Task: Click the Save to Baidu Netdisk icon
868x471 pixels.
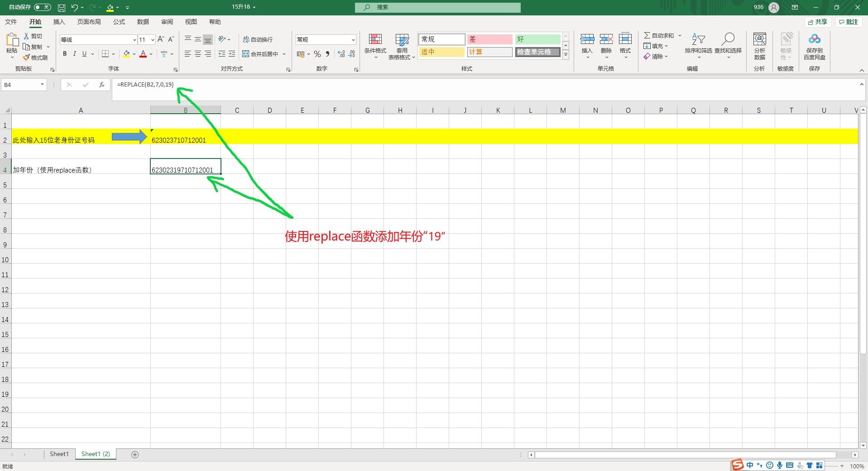Action: pyautogui.click(x=814, y=40)
